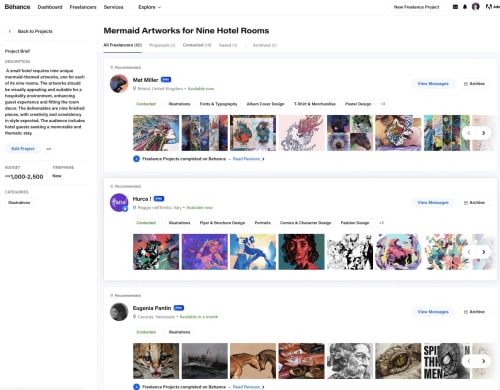
Task: Open the messages envelope icon
Action: [455, 7]
